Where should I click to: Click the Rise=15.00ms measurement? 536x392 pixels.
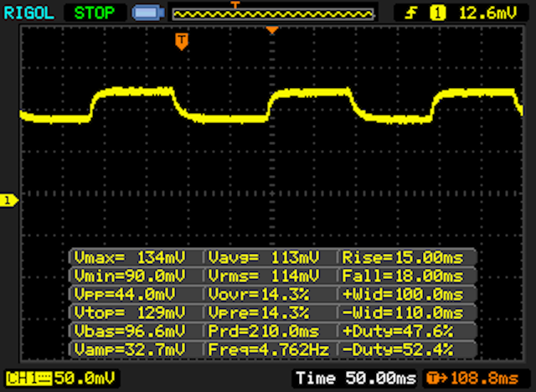coord(403,257)
